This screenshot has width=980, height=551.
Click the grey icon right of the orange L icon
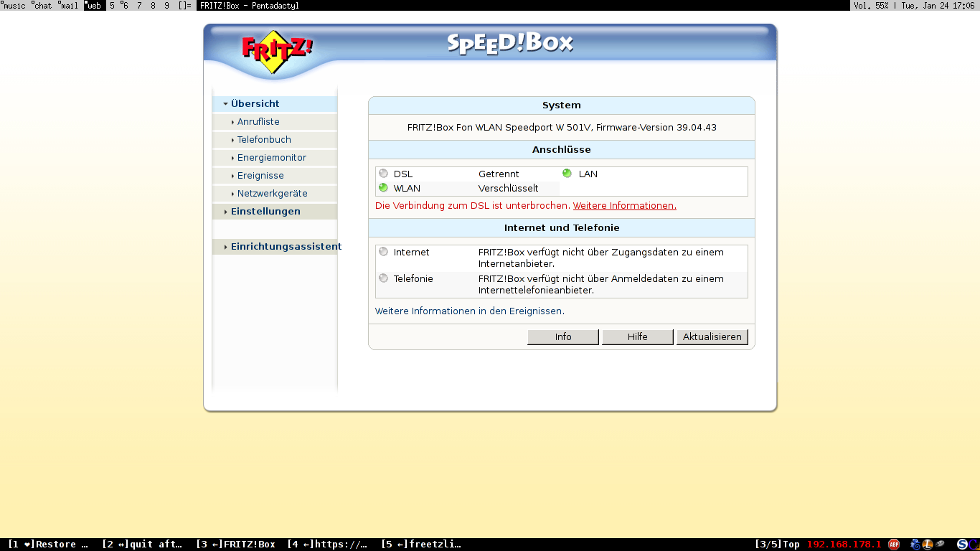[x=940, y=545]
